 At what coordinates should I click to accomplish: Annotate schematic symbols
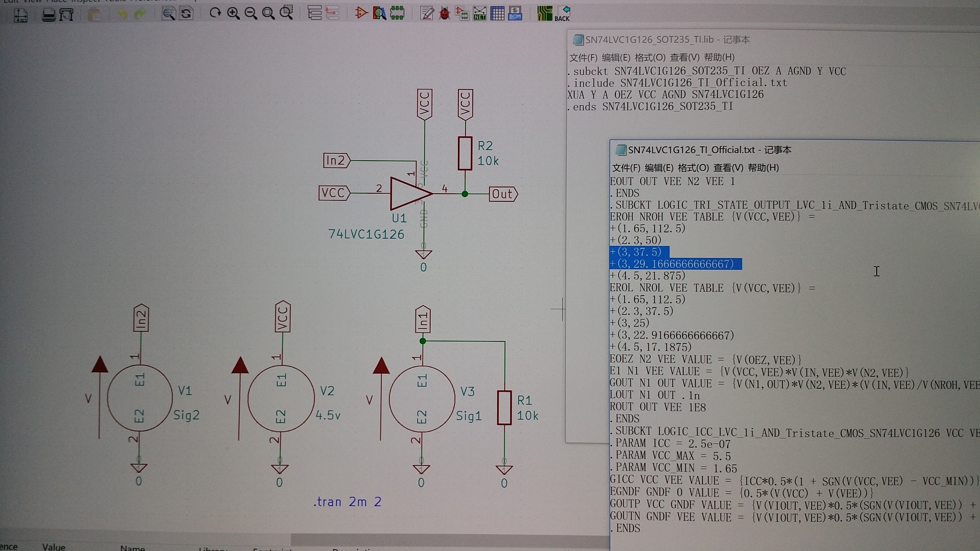point(427,13)
